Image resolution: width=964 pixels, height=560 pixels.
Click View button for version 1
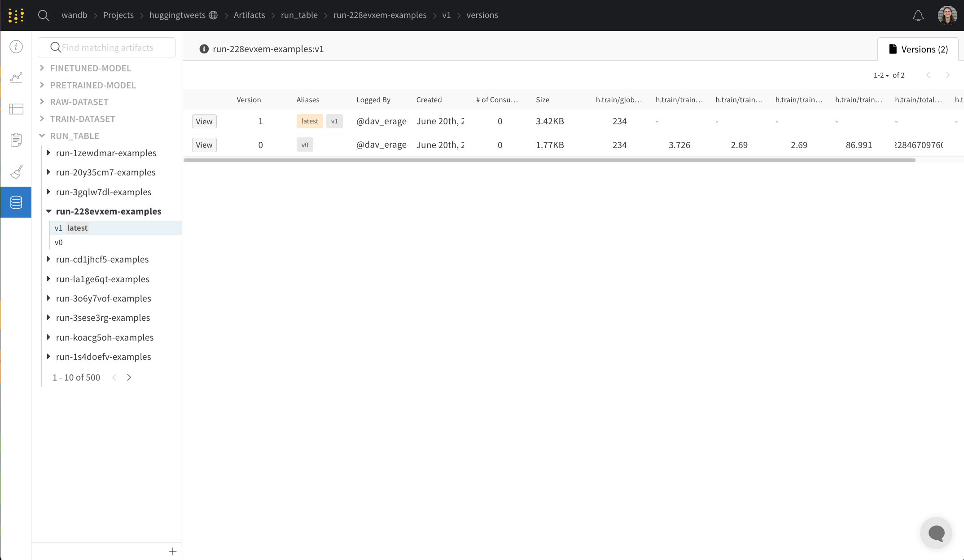pos(204,122)
